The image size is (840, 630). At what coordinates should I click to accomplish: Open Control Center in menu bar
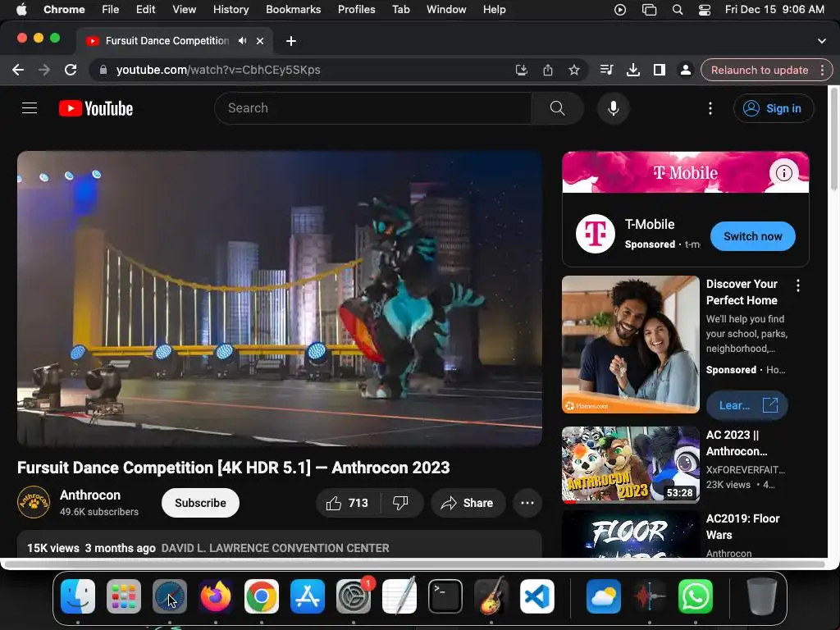pyautogui.click(x=705, y=10)
